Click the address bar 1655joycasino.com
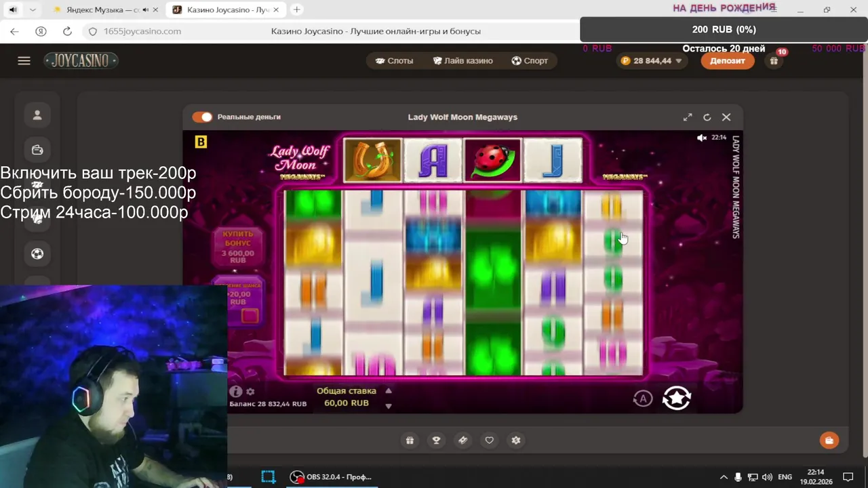 tap(142, 31)
